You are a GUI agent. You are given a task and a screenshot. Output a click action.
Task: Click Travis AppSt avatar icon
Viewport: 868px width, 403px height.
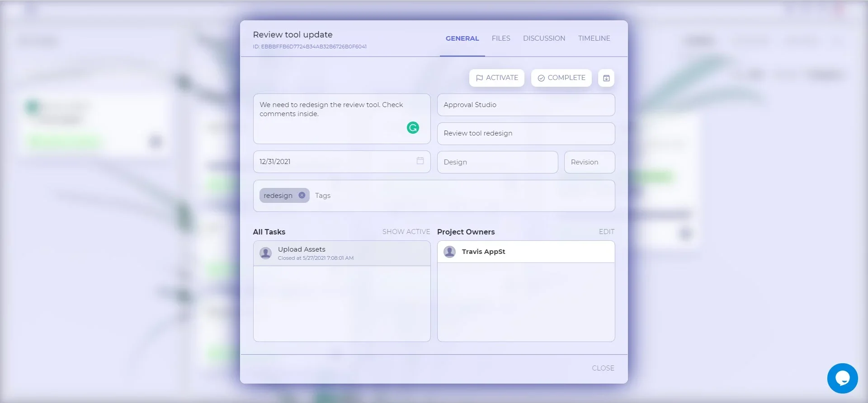[x=449, y=252]
